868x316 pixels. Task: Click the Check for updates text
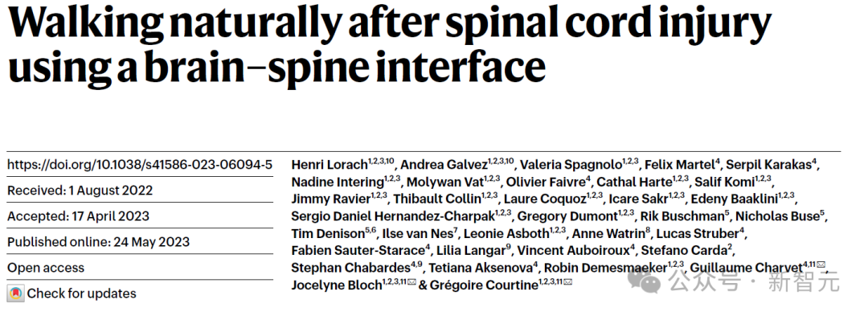pyautogui.click(x=81, y=293)
